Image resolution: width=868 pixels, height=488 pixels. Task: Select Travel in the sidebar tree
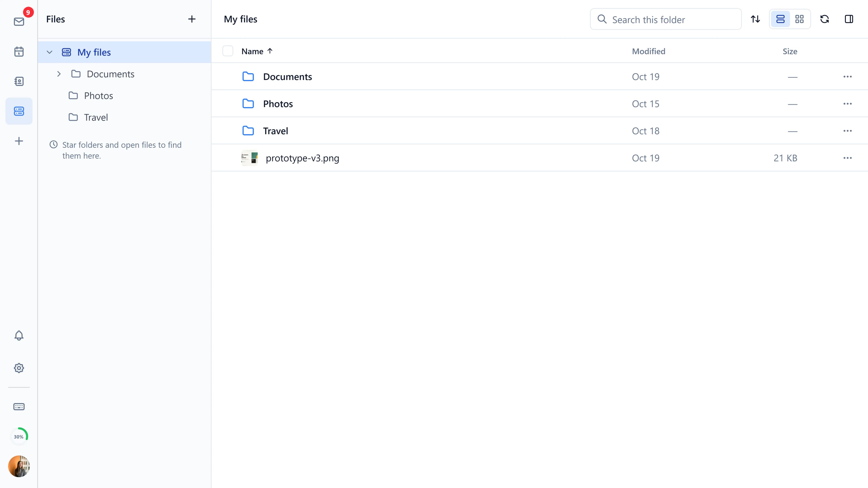point(124,117)
